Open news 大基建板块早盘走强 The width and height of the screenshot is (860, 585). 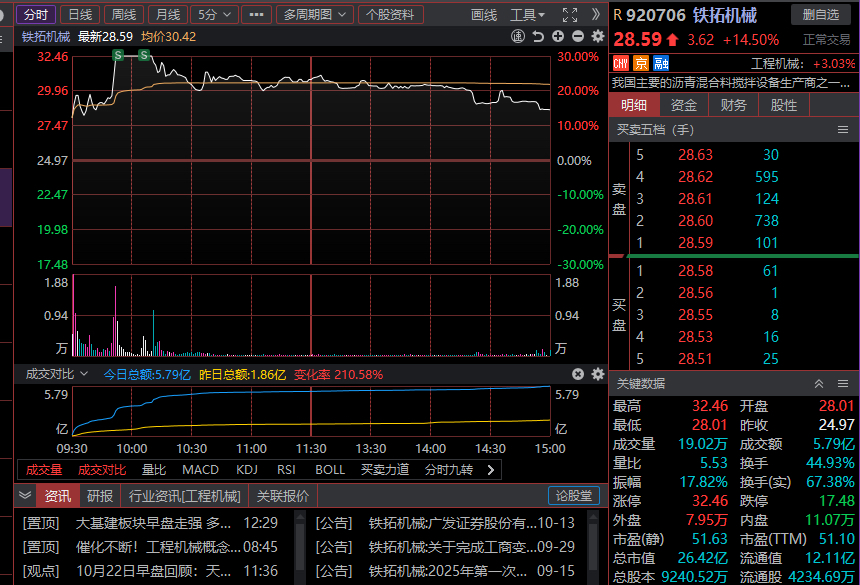pyautogui.click(x=153, y=522)
